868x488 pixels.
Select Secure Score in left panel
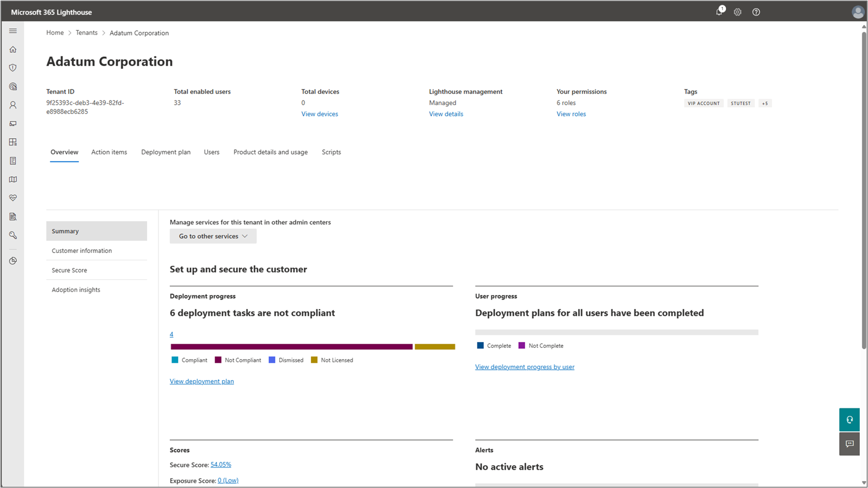pos(70,270)
